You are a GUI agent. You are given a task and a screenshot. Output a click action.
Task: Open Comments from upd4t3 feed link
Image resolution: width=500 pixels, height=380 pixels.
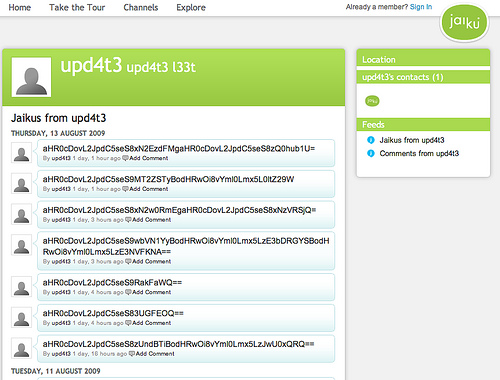pos(419,153)
